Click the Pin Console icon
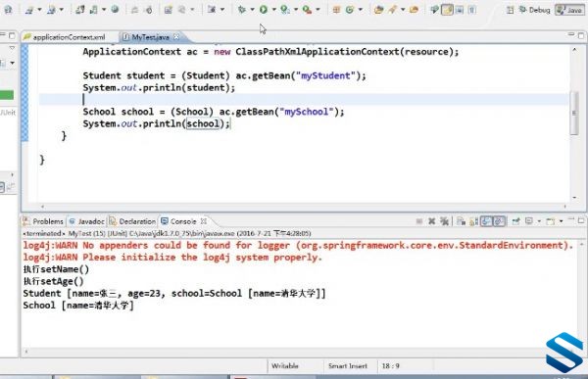This screenshot has height=379, width=588. [516, 221]
